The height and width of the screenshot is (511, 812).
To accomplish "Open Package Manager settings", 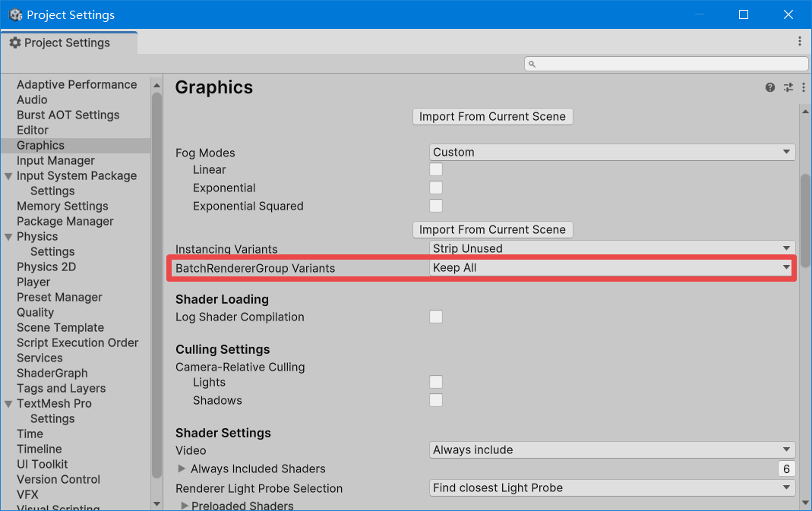I will (65, 221).
